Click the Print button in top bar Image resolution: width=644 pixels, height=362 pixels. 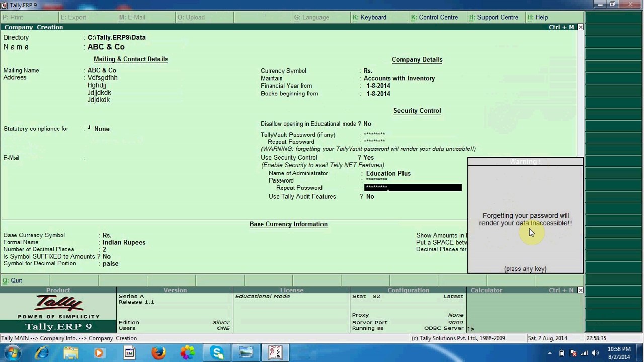(x=13, y=17)
